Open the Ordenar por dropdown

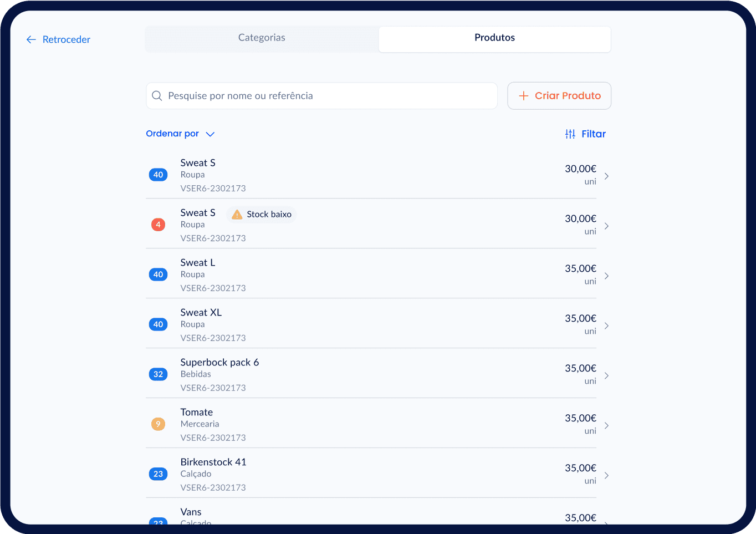click(x=180, y=134)
